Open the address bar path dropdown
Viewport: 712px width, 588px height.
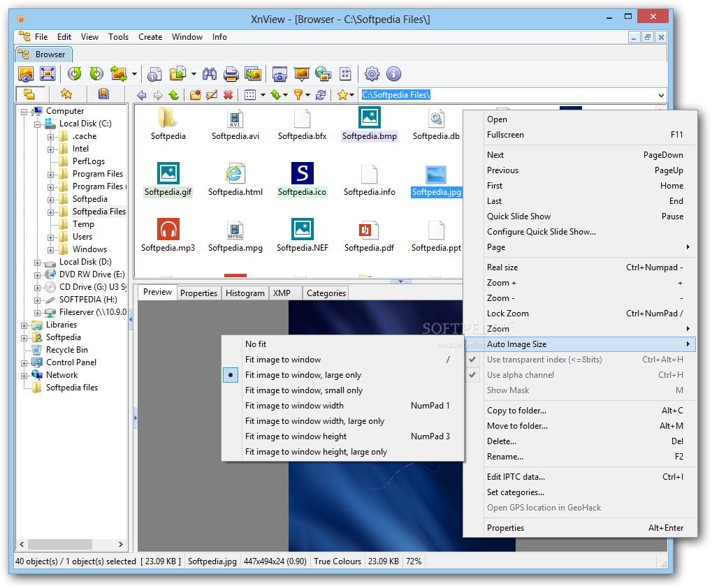tap(661, 95)
